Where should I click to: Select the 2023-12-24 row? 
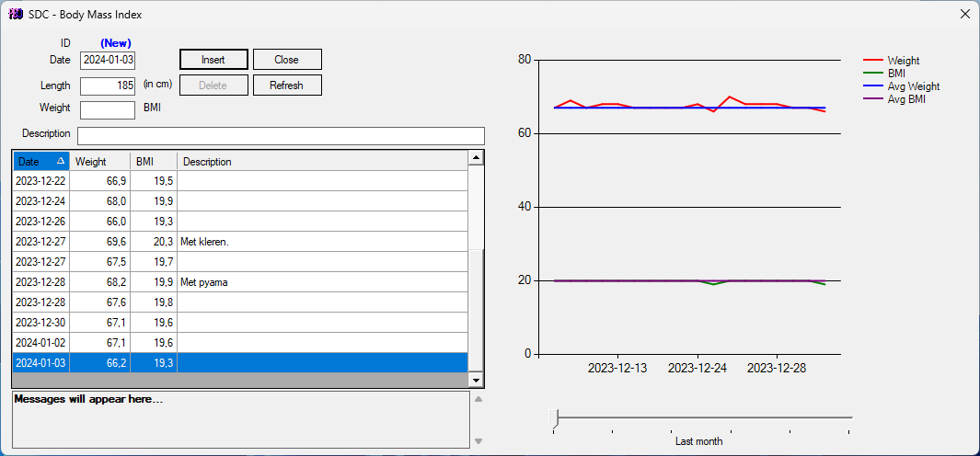pos(240,201)
